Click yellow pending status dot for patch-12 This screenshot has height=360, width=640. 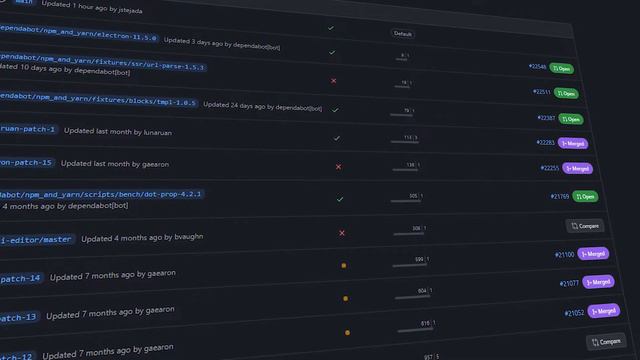click(347, 333)
